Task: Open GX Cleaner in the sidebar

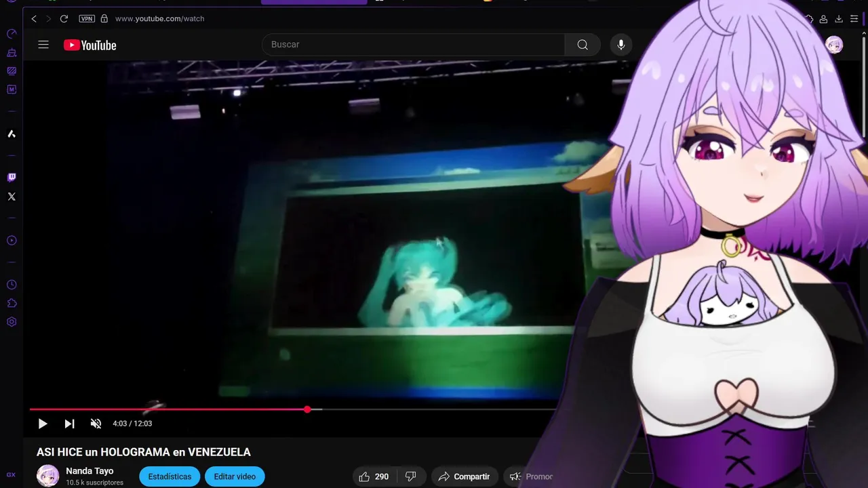Action: coord(12,52)
